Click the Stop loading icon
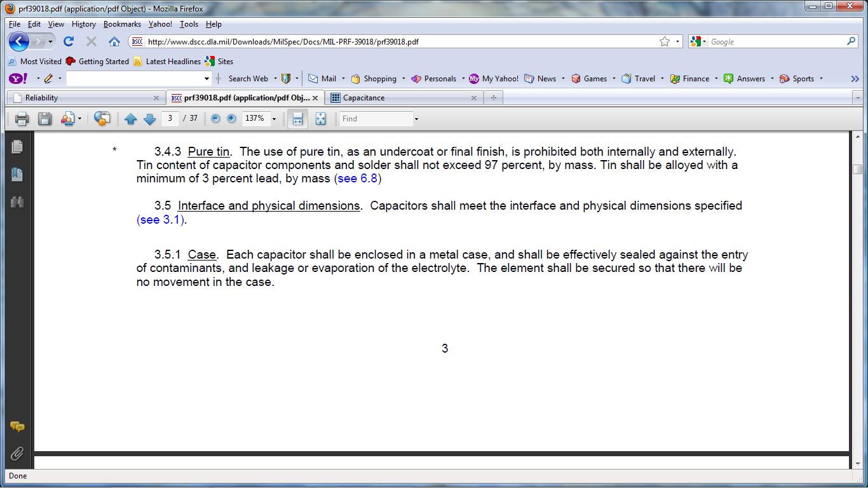This screenshot has width=868, height=488. (x=91, y=41)
